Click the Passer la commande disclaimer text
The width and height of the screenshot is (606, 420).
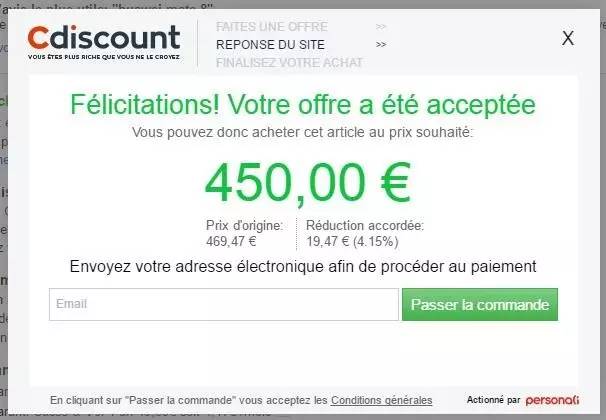(x=241, y=400)
